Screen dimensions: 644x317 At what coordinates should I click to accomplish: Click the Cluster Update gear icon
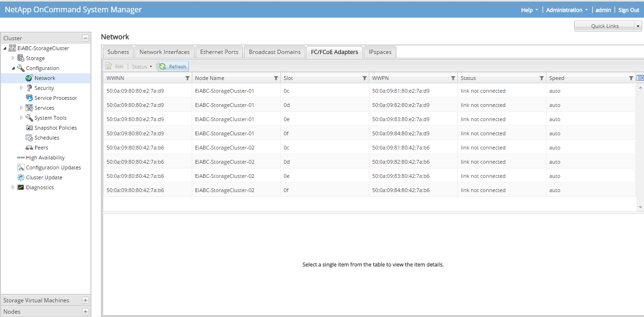pos(21,177)
